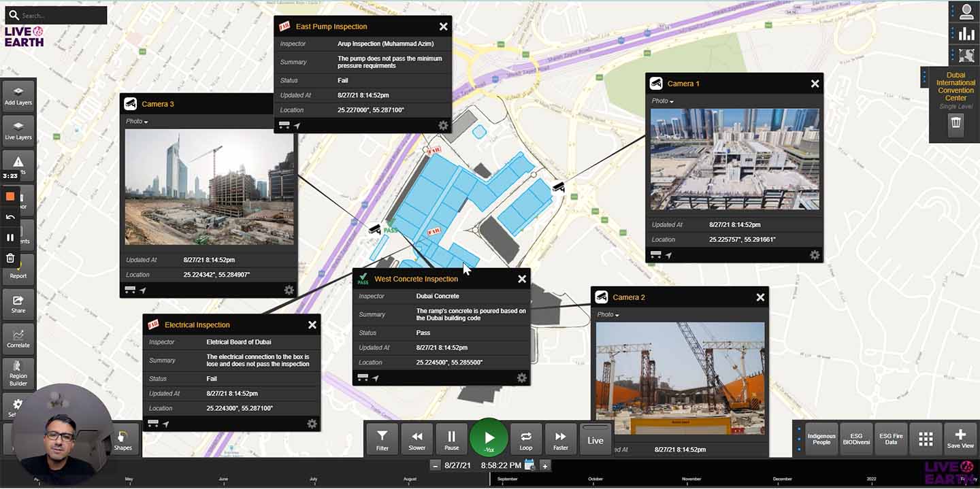Click the Camera 3 construction site photo
980x489 pixels.
tap(209, 187)
